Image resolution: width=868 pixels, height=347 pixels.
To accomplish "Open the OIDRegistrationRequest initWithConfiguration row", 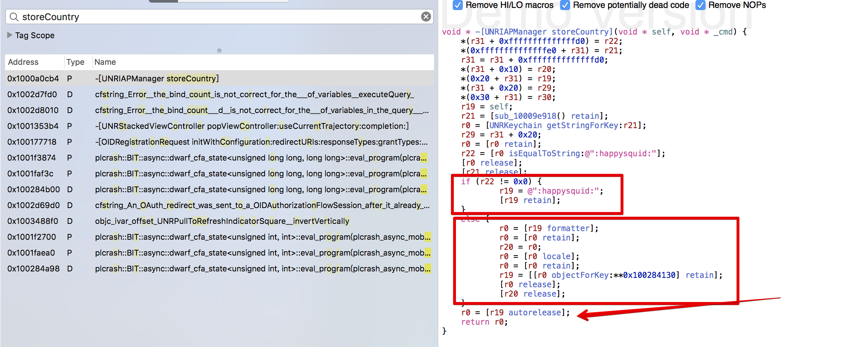I will (261, 142).
